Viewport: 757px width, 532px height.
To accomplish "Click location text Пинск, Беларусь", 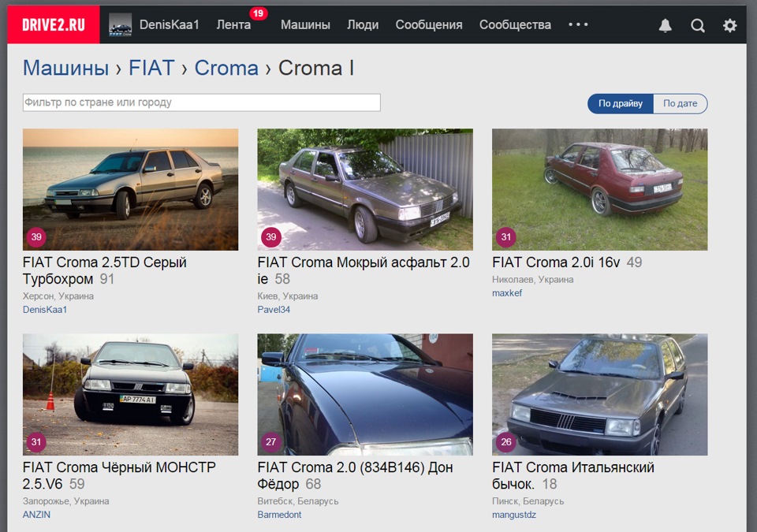I will pyautogui.click(x=528, y=501).
